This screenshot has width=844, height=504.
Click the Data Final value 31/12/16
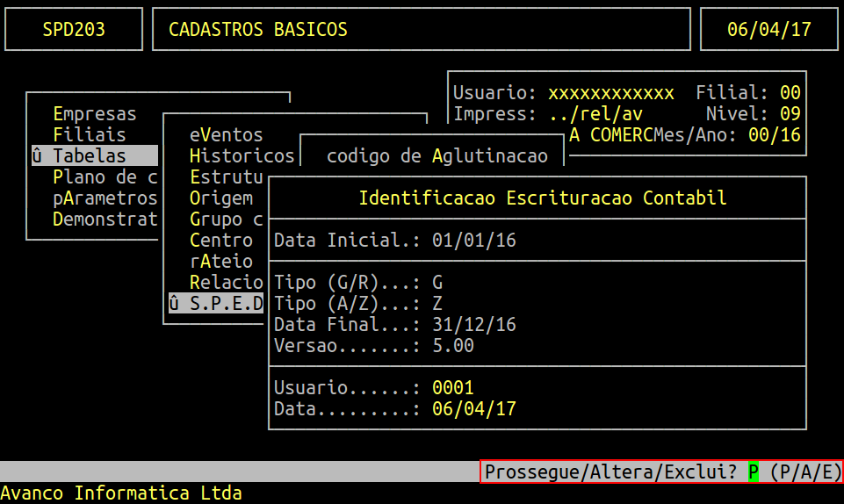(x=473, y=325)
